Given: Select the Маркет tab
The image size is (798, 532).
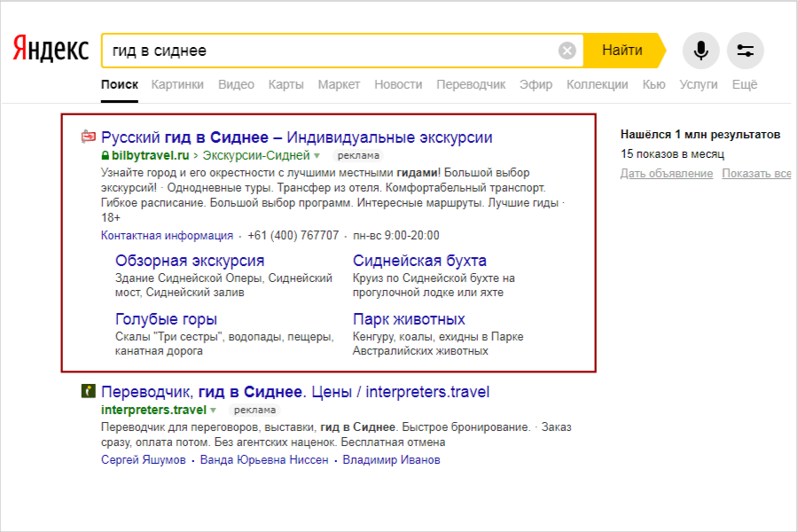Looking at the screenshot, I should tap(339, 84).
